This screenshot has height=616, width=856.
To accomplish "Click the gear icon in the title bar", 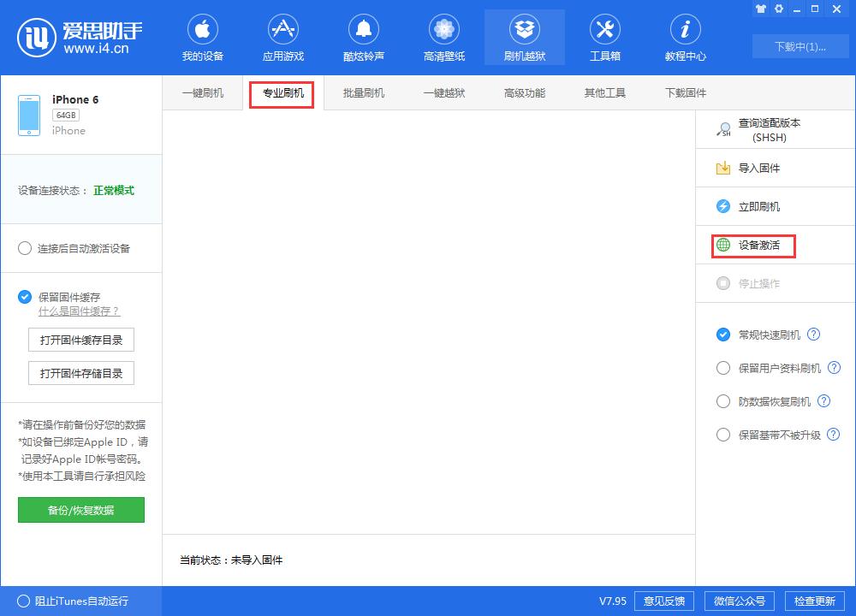I will tap(779, 9).
